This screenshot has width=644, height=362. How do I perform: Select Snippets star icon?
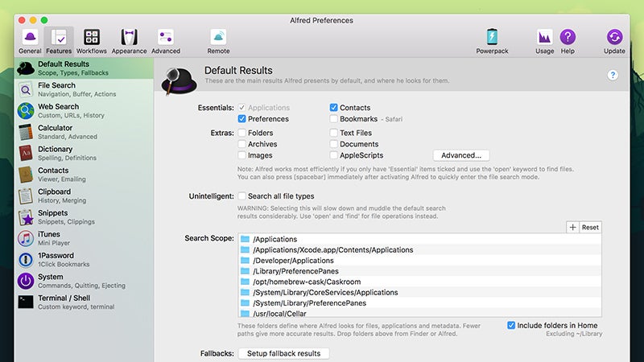click(26, 217)
